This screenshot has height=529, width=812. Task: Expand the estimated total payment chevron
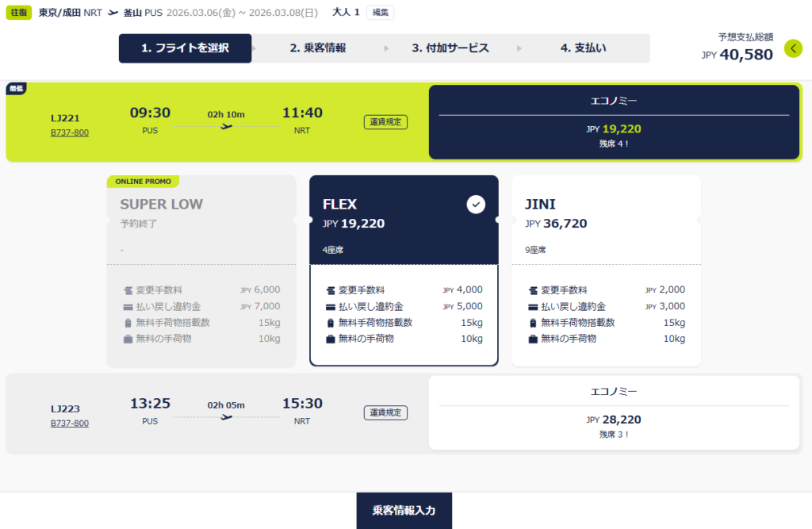793,49
